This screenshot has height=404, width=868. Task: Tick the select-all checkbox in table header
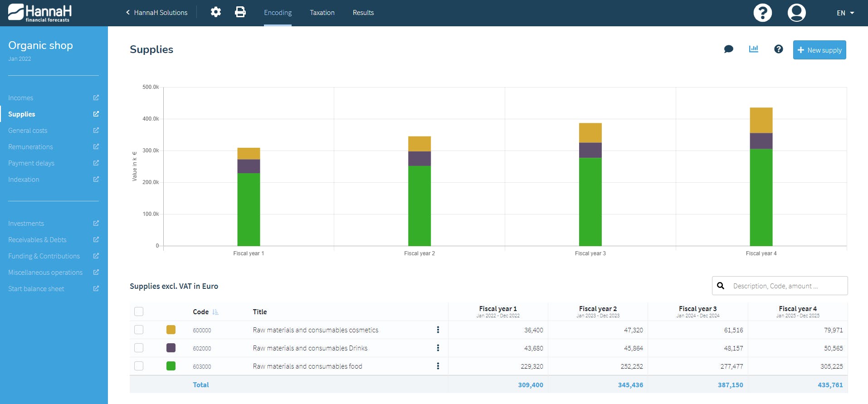139,312
